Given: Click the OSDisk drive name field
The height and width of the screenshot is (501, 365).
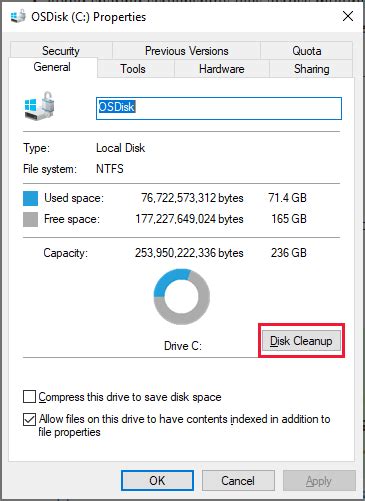Looking at the screenshot, I should pyautogui.click(x=219, y=108).
